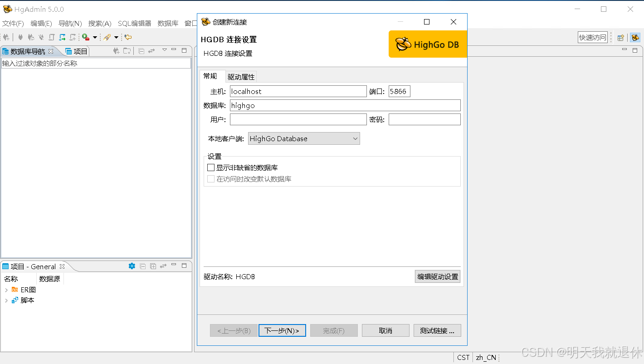Open the 文件(F) menu
This screenshot has height=364, width=644.
13,24
